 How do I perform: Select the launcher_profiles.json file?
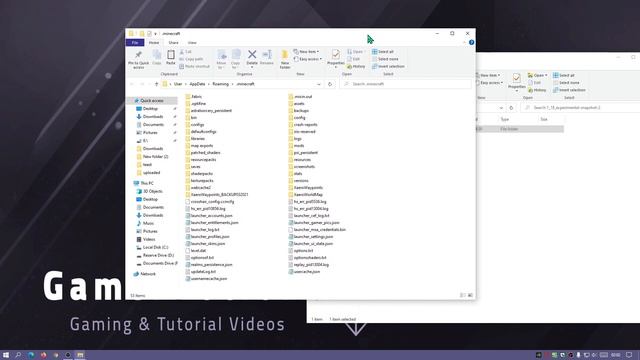[209, 237]
